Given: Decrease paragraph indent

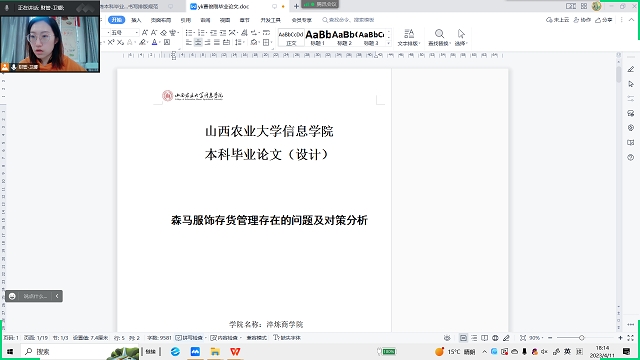Looking at the screenshot, I should click(213, 33).
